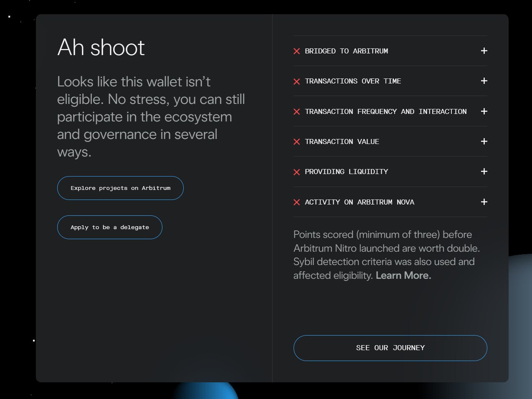Click red X beside Bridged to Arbitrum
Screen dimensions: 532x399
[296, 51]
